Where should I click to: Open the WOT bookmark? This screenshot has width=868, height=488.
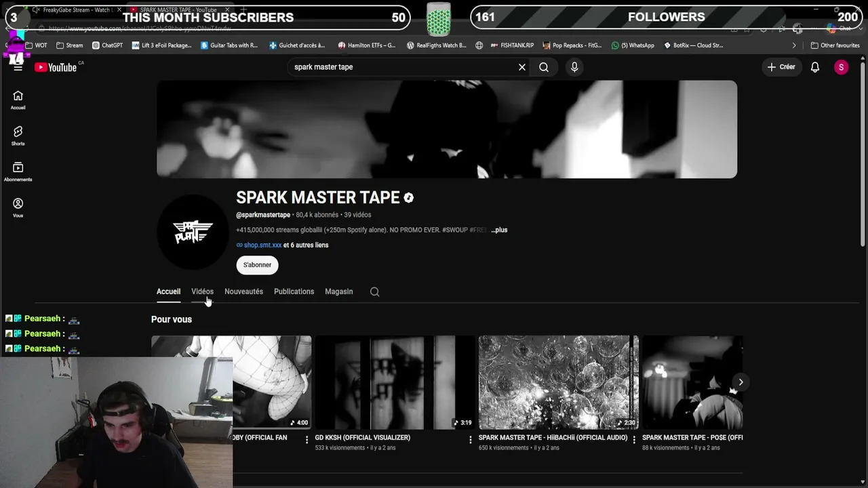(x=36, y=45)
